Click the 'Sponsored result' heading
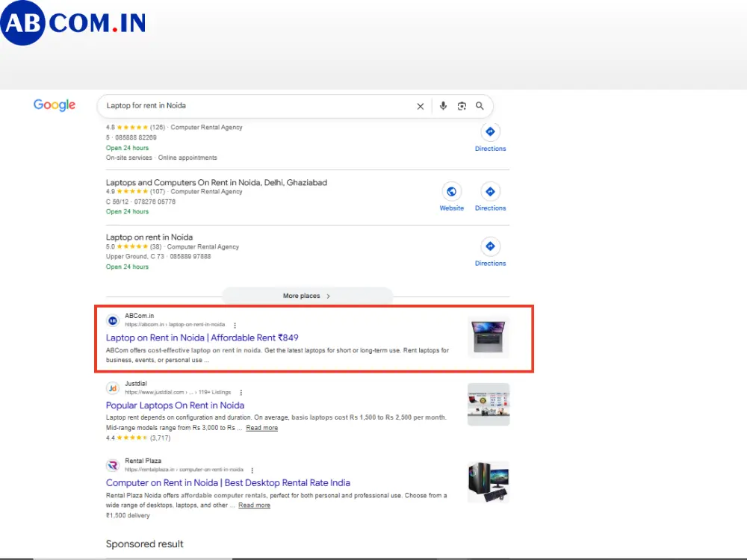The height and width of the screenshot is (560, 747). coord(144,544)
